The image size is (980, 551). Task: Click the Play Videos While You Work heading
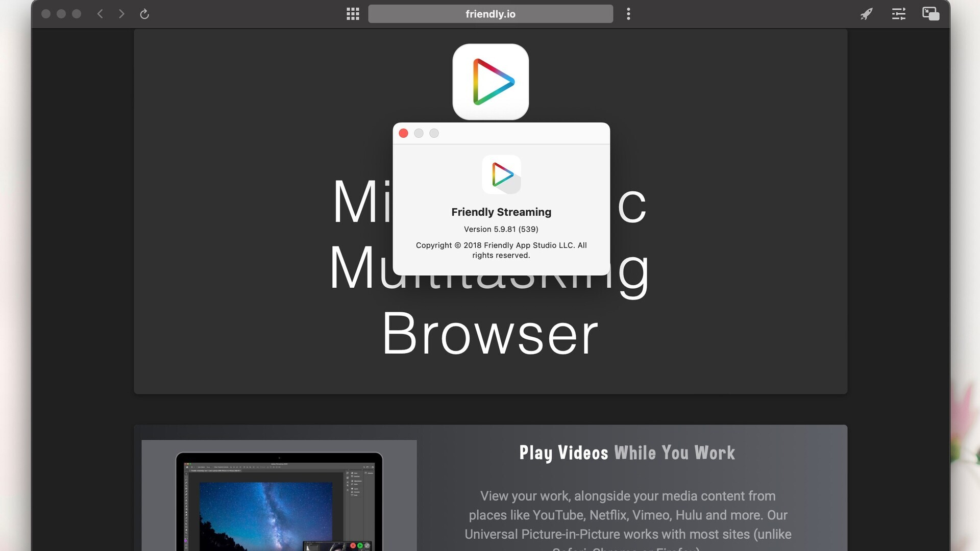[627, 453]
